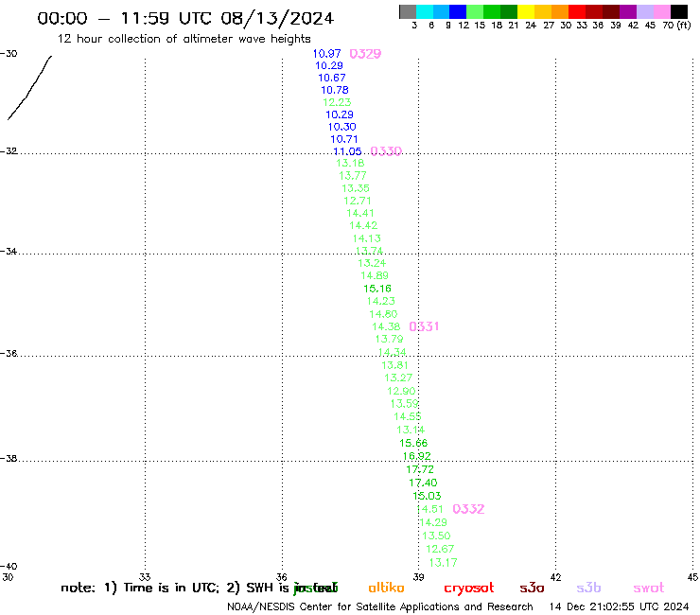The image size is (700, 615).
Task: Click the NOAA/NESDIS credit line
Action: click(380, 607)
